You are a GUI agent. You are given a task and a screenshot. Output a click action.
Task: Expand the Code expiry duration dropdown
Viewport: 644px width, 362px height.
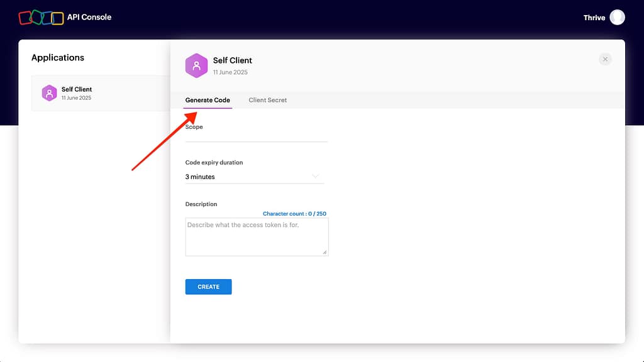point(254,177)
